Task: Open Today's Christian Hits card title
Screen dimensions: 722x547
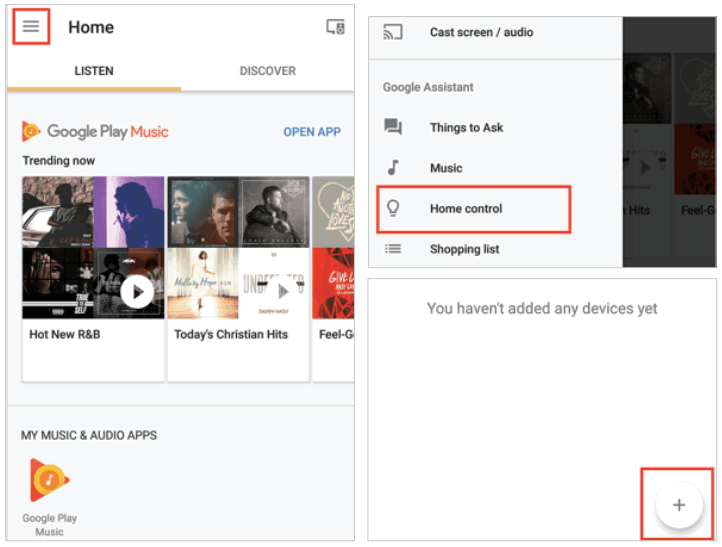Action: point(231,335)
